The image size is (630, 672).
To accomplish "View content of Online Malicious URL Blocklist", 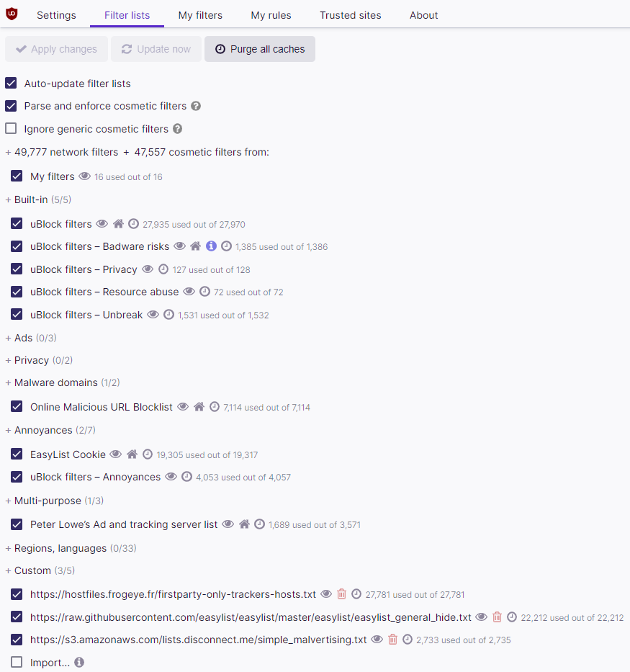I will pos(183,407).
